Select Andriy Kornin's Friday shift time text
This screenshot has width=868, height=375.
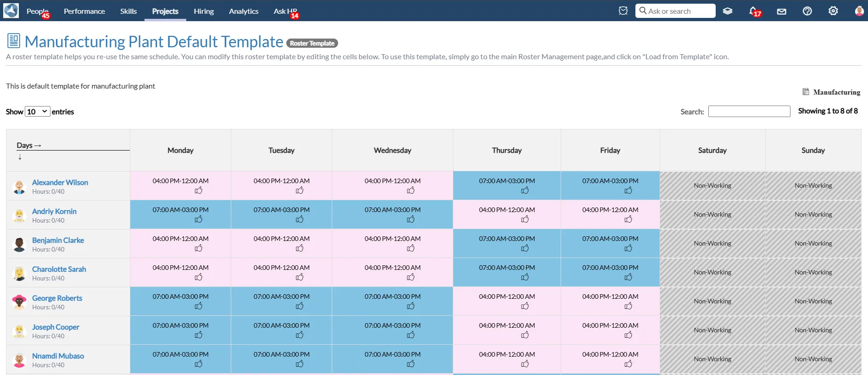pos(610,210)
